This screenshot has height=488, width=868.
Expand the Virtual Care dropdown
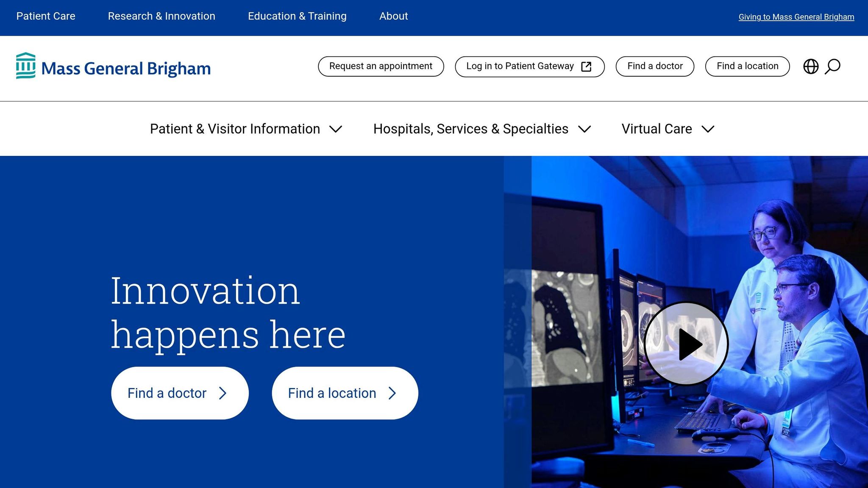pyautogui.click(x=668, y=129)
